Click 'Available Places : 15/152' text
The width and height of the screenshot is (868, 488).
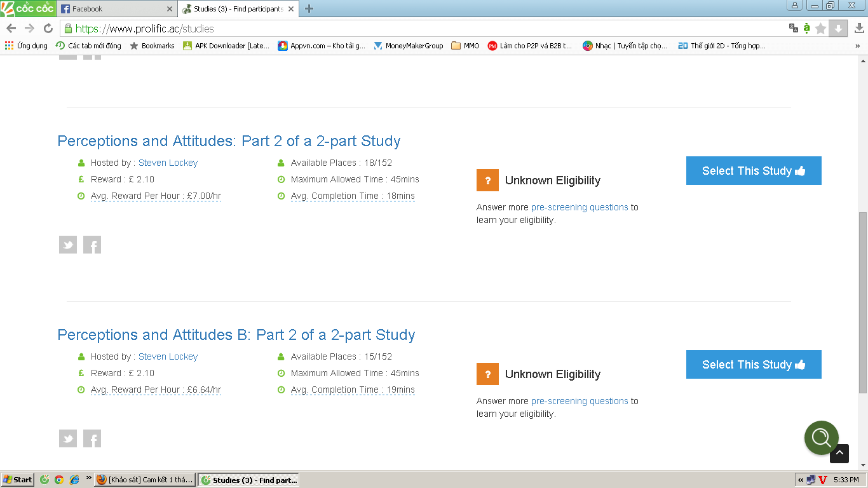[341, 356]
